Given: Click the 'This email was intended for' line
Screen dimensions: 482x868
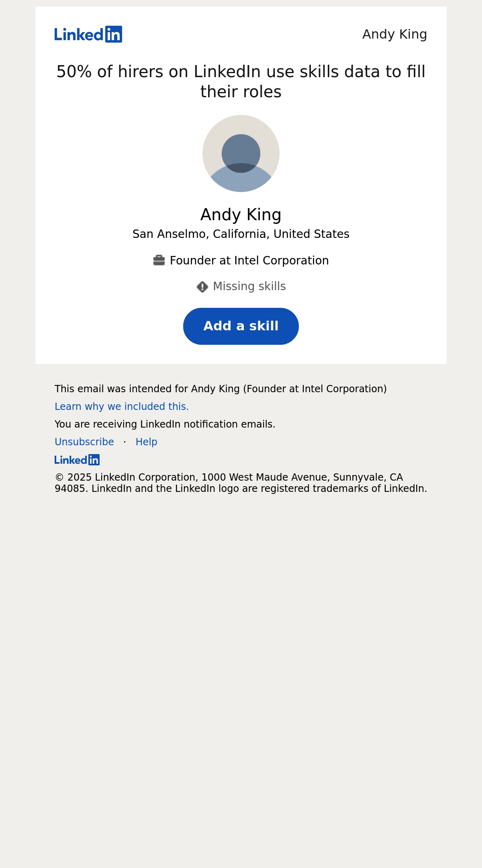Looking at the screenshot, I should (221, 389).
